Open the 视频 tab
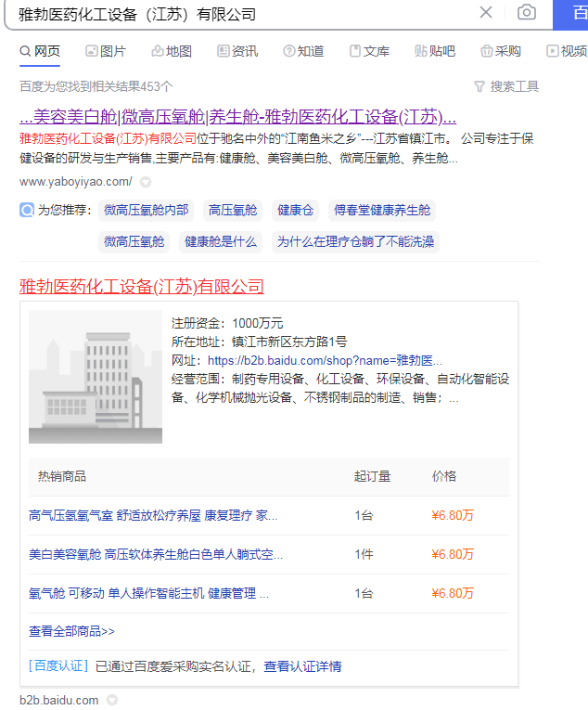This screenshot has height=710, width=588. [567, 51]
